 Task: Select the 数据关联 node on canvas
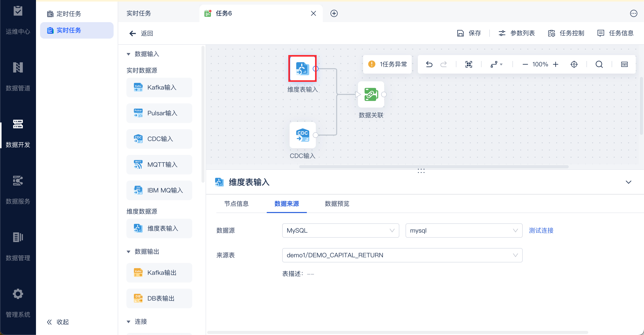click(x=371, y=95)
